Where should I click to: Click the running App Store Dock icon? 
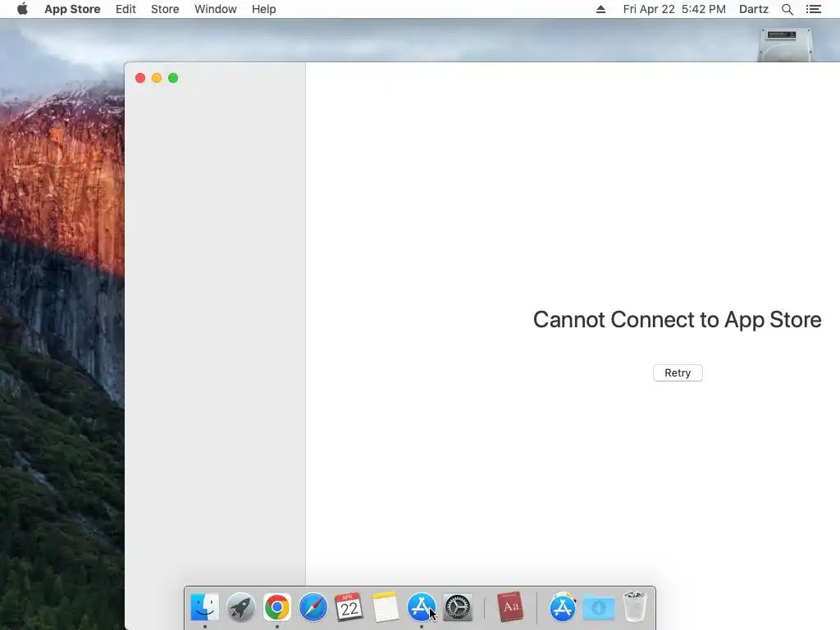(421, 608)
